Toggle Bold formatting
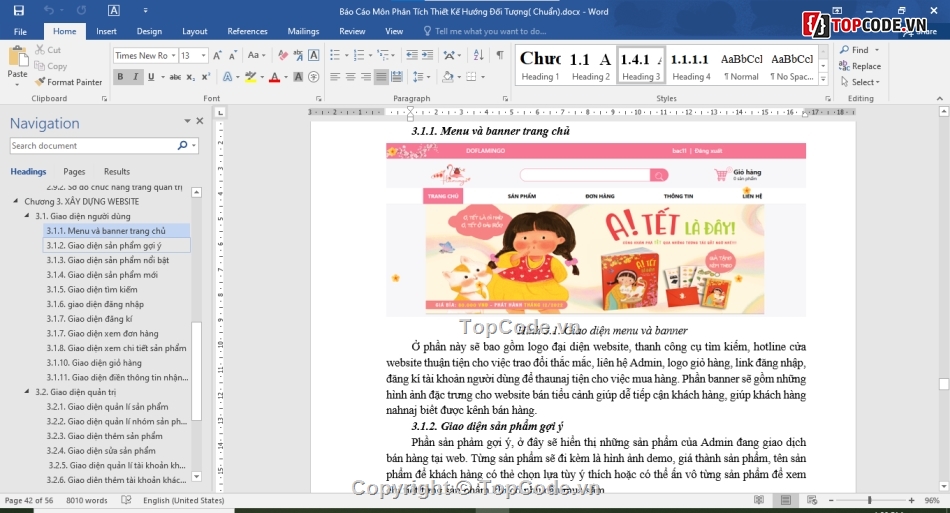The image size is (950, 513). 121,77
